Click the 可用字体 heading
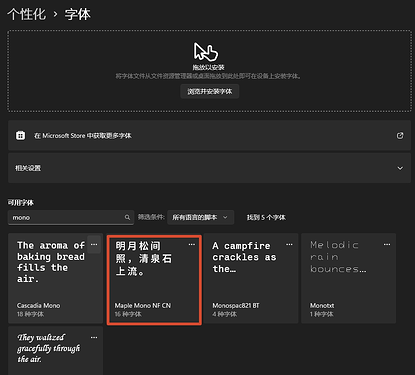415x375 pixels. [21, 202]
